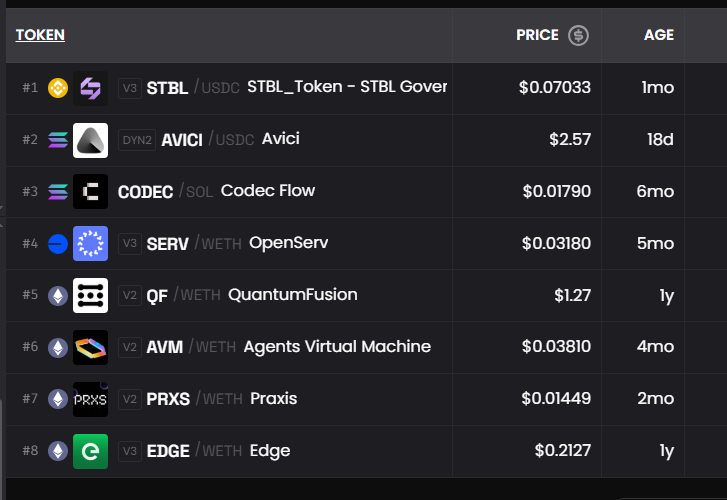Click the AVICI token logo icon

point(90,140)
